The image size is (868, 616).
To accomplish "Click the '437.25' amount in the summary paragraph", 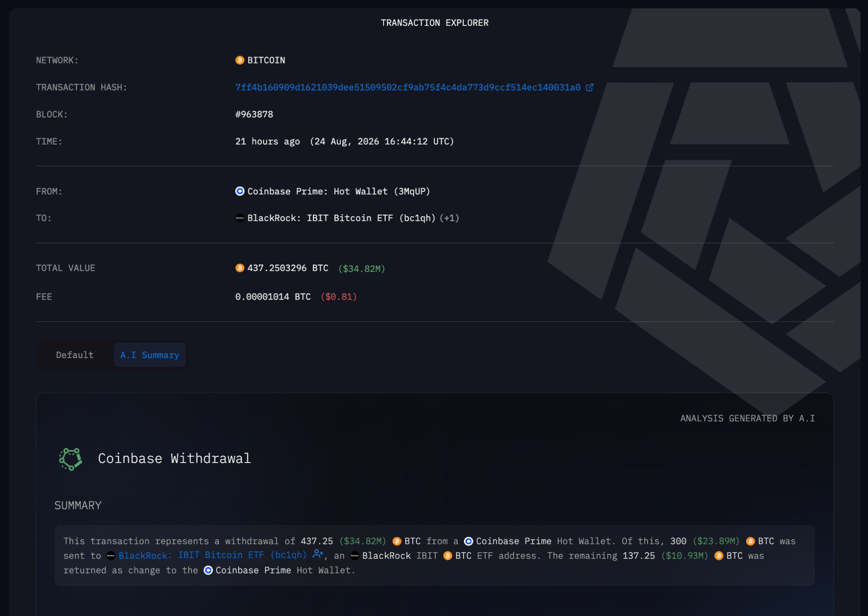I will pos(317,541).
